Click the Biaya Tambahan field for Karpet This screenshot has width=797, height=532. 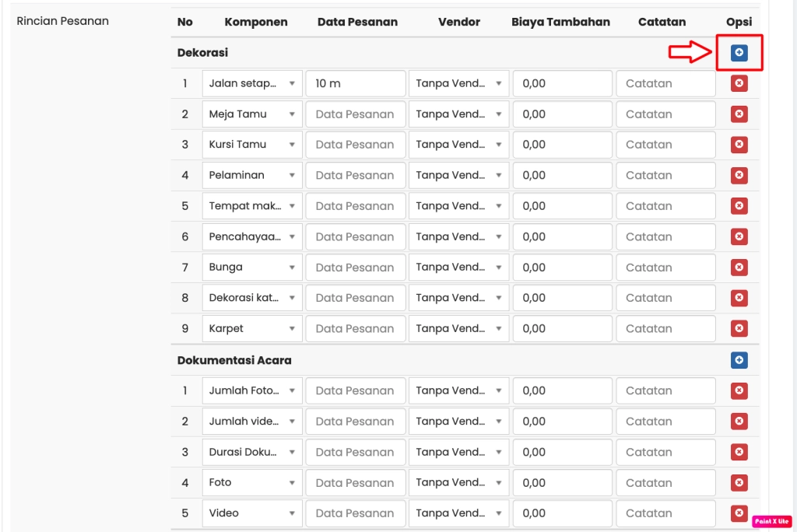click(563, 329)
